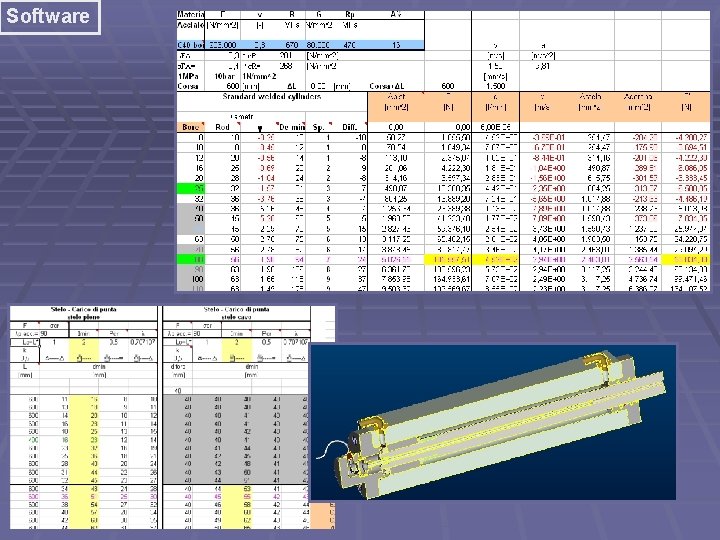This screenshot has width=720, height=540.
Task: Select the Rod column header cell
Action: point(223,127)
